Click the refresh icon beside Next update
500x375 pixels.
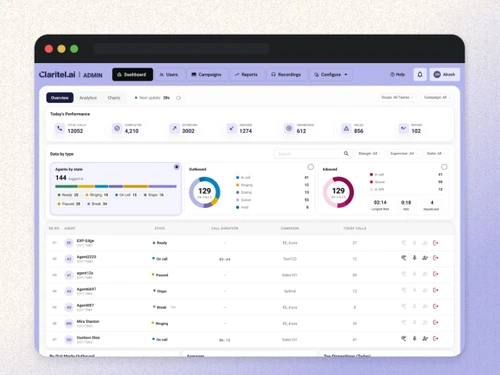(179, 98)
